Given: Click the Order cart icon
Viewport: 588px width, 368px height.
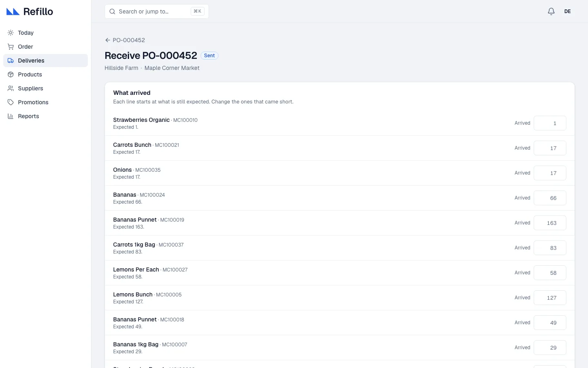Looking at the screenshot, I should (11, 47).
